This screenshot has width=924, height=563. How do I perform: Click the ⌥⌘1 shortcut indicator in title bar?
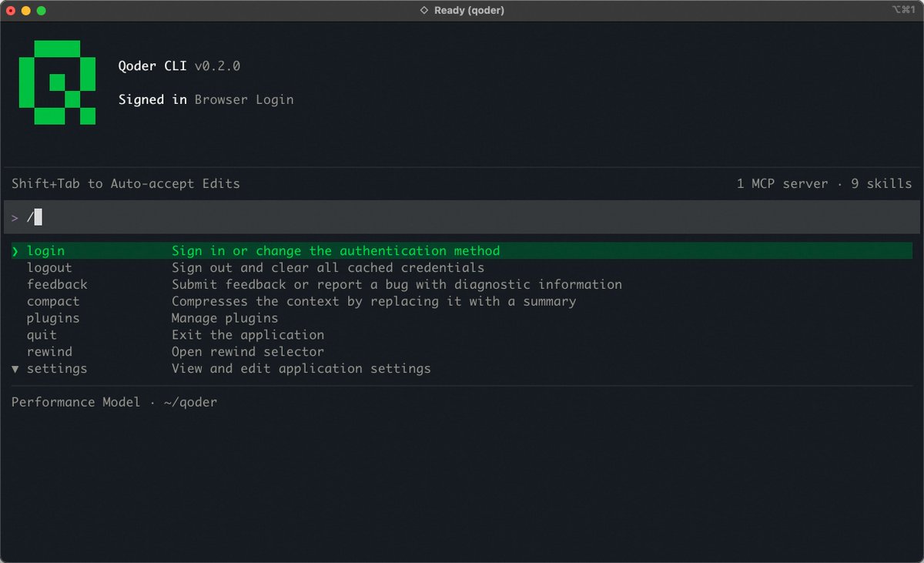tap(903, 10)
